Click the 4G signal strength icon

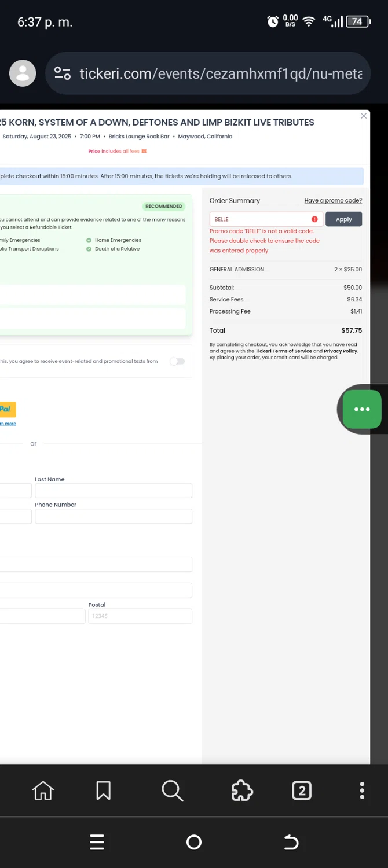333,22
